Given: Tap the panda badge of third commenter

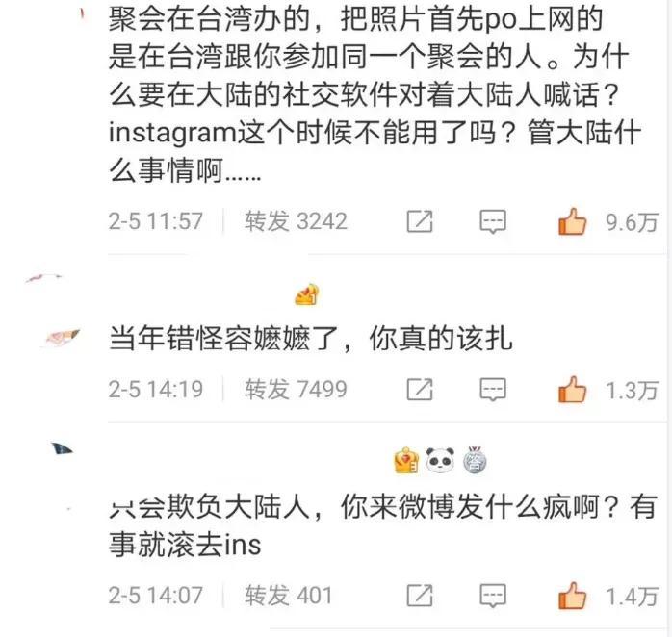Looking at the screenshot, I should coord(441,461).
